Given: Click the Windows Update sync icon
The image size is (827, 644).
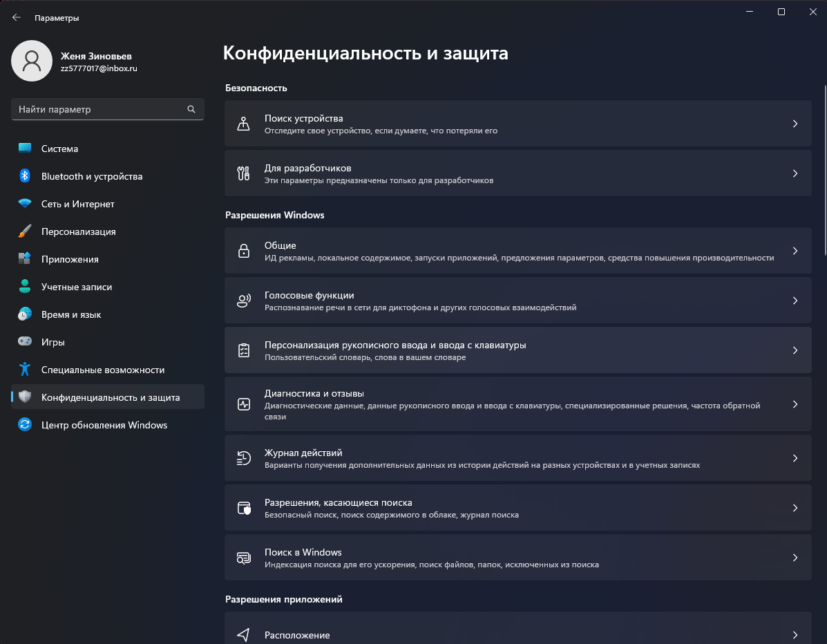Looking at the screenshot, I should 25,424.
